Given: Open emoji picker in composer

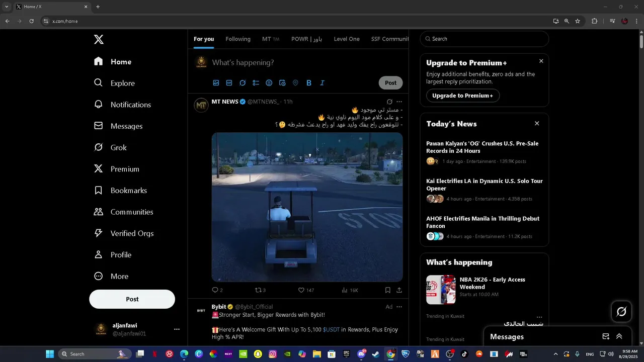Looking at the screenshot, I should click(x=269, y=83).
